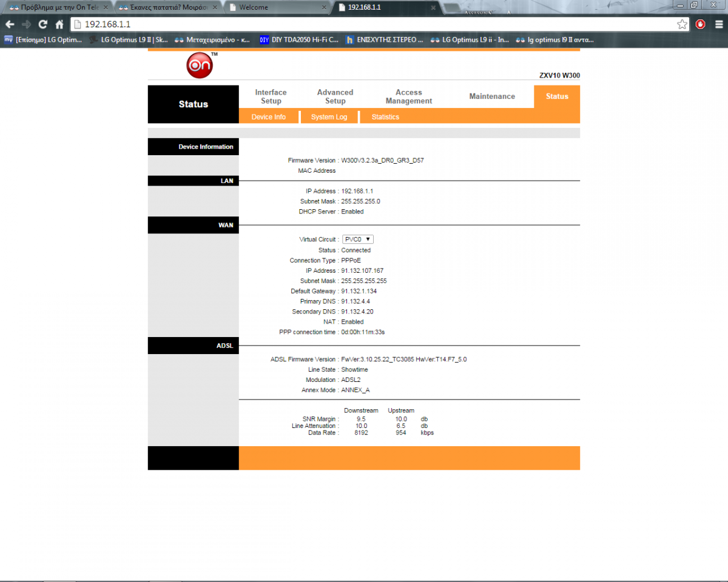Open the Statistics submenu

coord(385,117)
